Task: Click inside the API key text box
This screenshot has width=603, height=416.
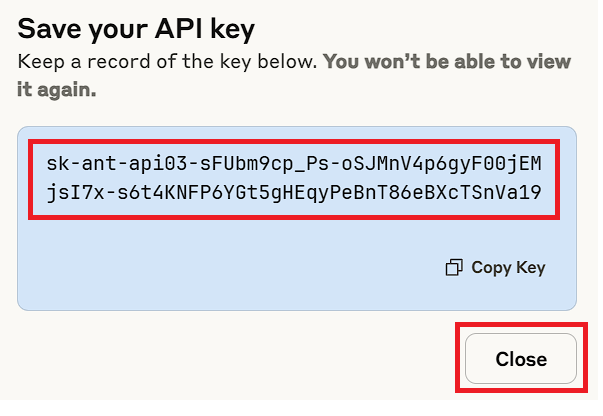Action: [x=293, y=176]
